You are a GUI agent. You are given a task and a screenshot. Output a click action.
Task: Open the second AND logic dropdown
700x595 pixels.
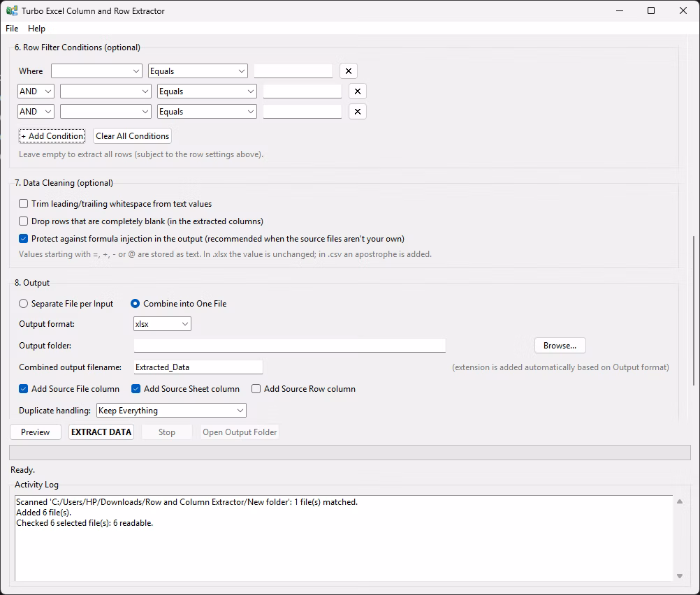tap(36, 112)
